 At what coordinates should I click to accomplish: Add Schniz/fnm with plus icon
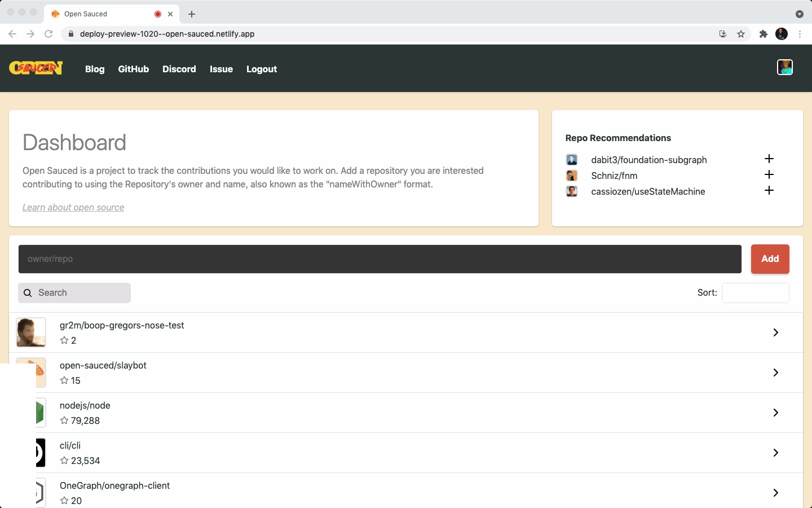(769, 174)
